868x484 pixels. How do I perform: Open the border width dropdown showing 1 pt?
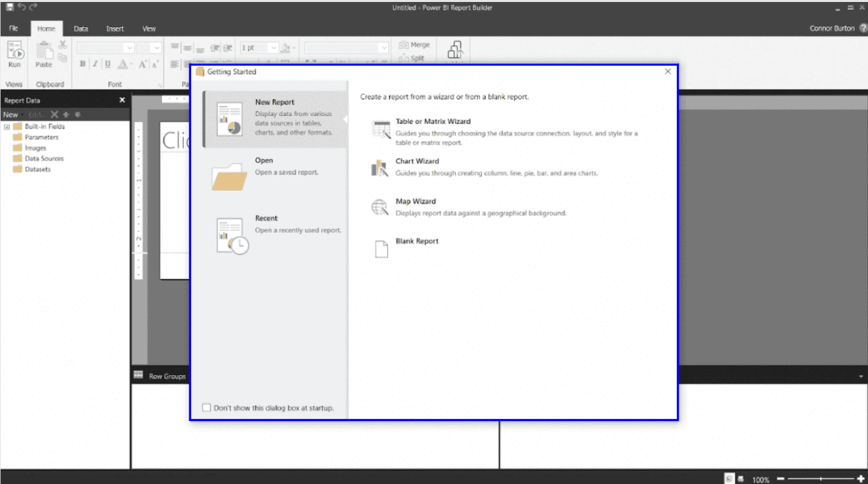pyautogui.click(x=275, y=47)
